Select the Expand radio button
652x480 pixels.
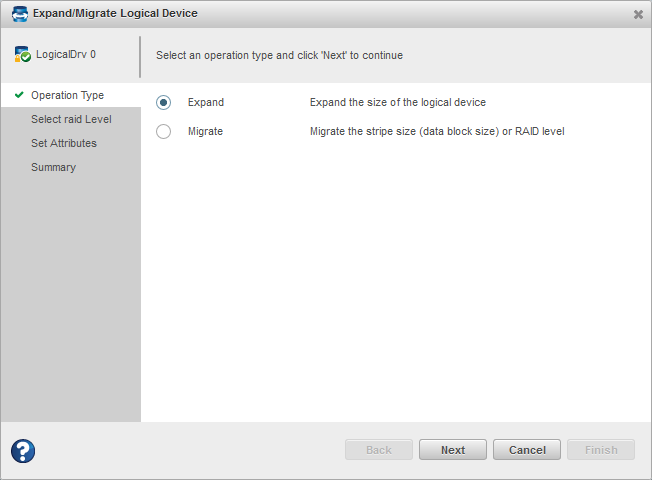[x=164, y=103]
